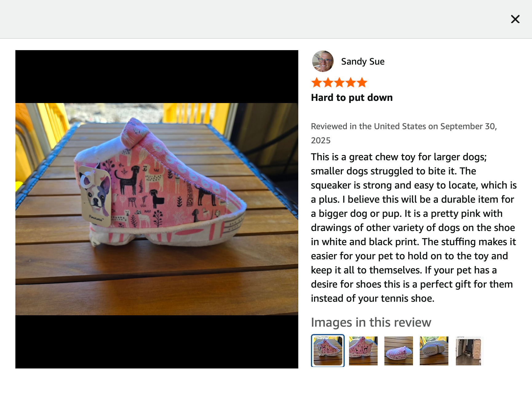
Task: Select the fifth orange rating star
Action: (x=362, y=82)
